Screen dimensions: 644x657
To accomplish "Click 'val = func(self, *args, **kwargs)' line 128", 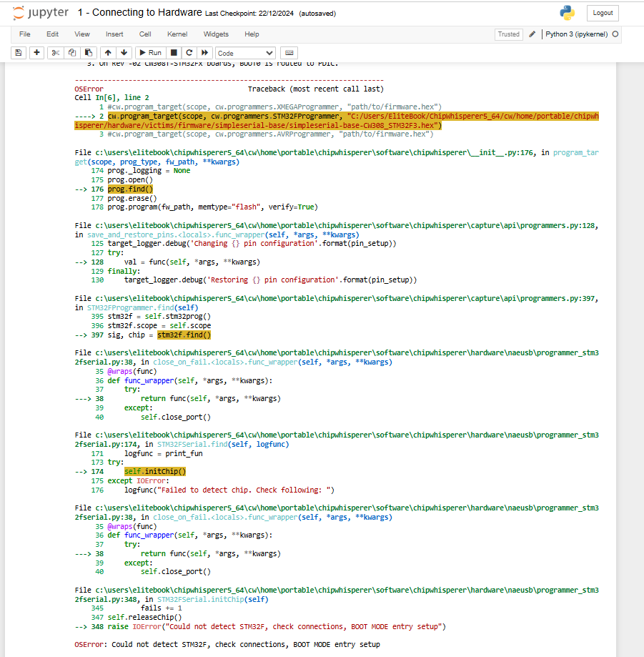I will tap(192, 262).
